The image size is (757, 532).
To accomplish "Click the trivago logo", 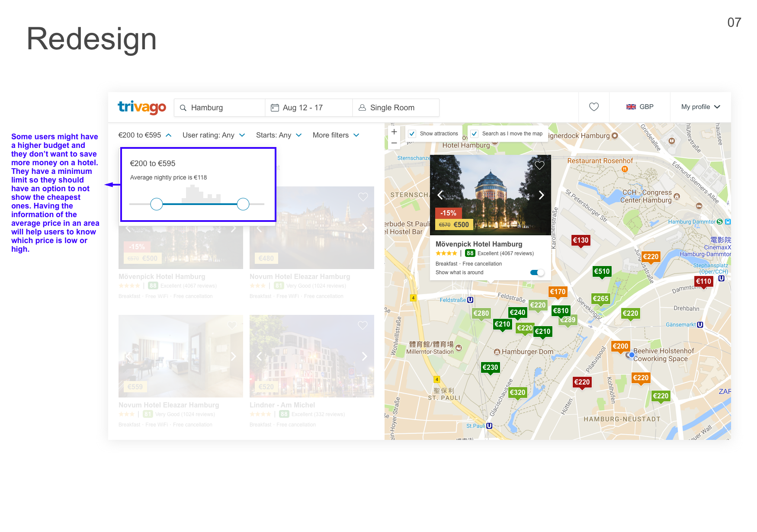I will (142, 107).
